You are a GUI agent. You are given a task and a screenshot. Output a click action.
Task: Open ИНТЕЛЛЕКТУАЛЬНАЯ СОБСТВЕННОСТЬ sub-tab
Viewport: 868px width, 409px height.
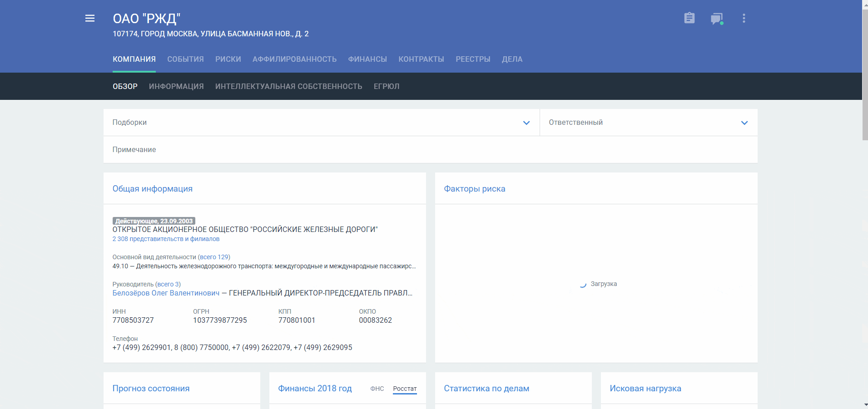click(288, 86)
